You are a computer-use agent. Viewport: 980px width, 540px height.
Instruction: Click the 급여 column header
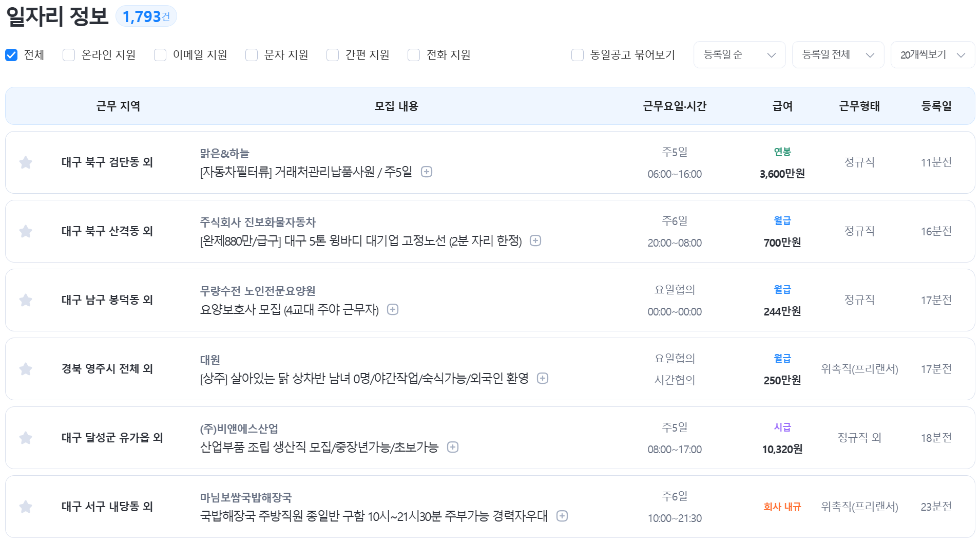(x=782, y=106)
